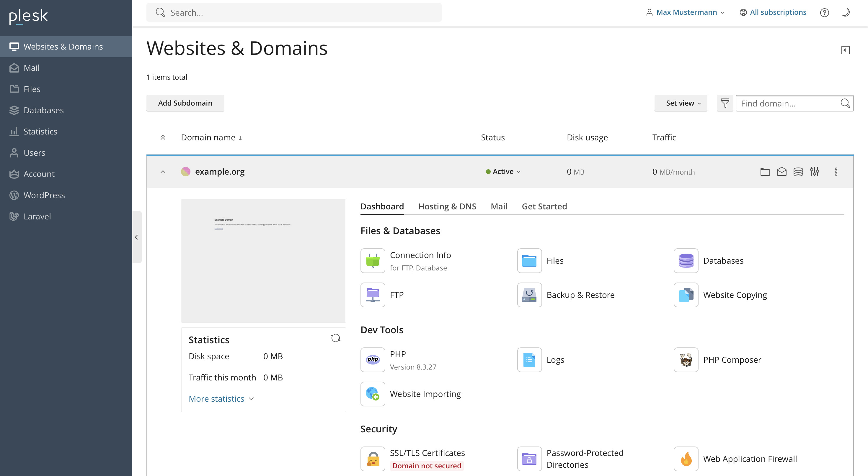Switch to the Hosting & DNS tab

click(x=447, y=206)
